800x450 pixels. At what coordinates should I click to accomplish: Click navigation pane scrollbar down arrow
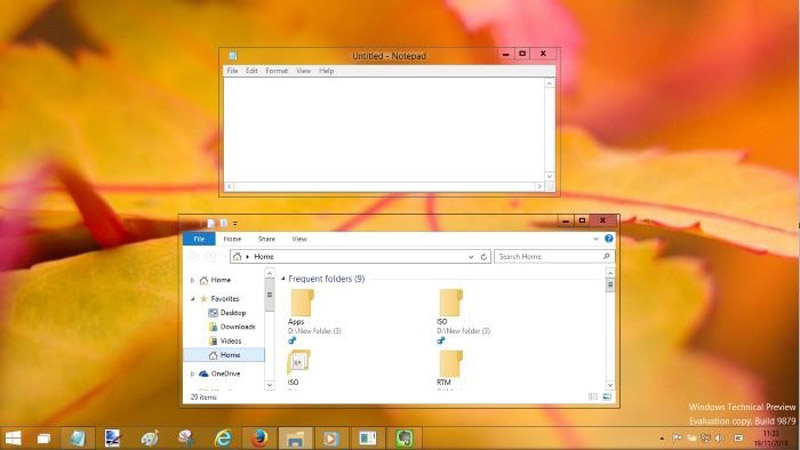click(269, 385)
